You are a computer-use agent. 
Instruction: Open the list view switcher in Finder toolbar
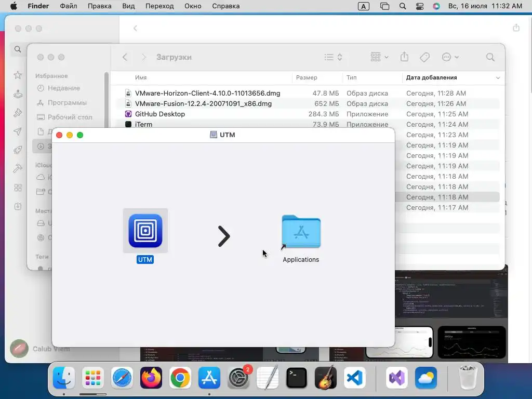(x=333, y=57)
